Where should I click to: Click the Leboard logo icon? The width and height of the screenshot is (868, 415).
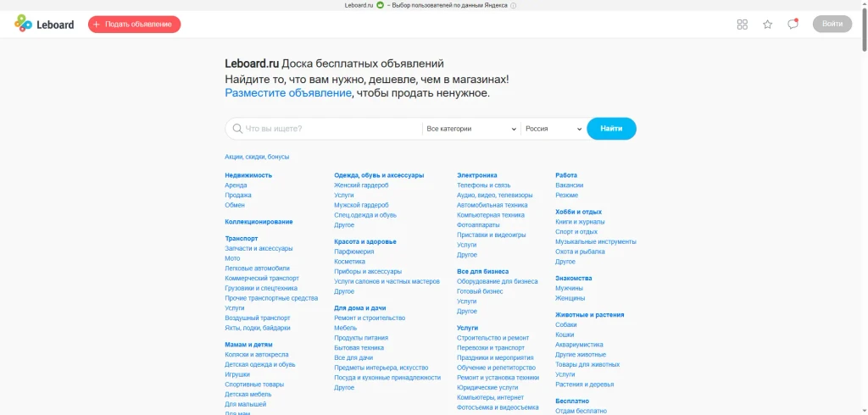[x=23, y=23]
